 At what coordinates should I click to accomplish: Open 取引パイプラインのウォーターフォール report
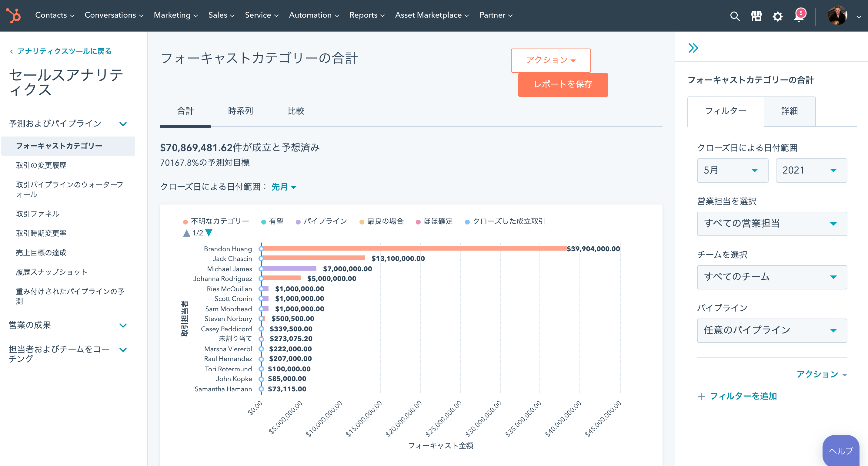coord(70,190)
